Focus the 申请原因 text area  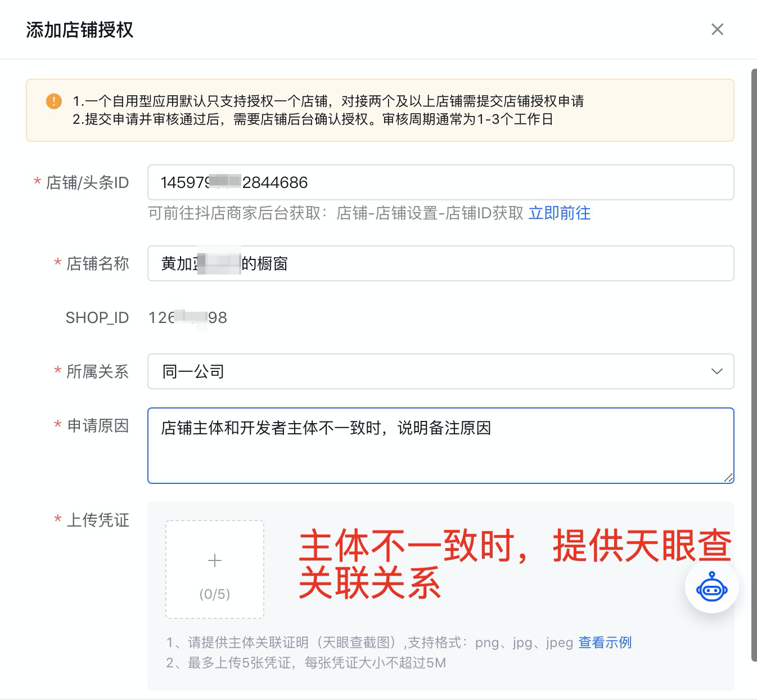[440, 446]
